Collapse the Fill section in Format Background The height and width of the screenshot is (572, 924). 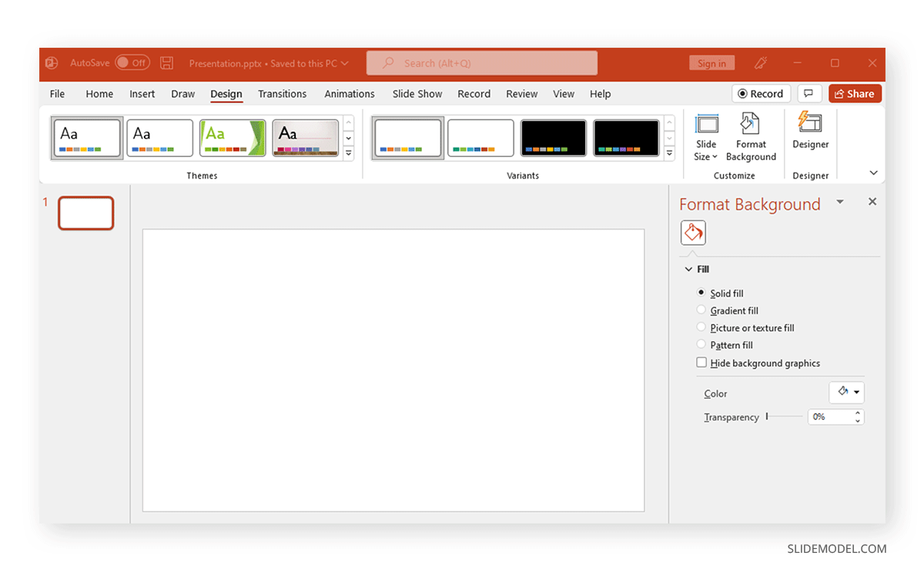tap(688, 269)
